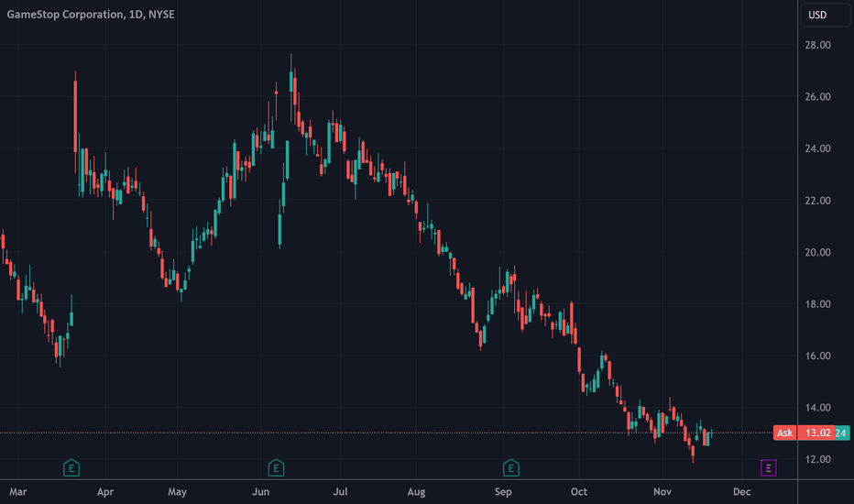This screenshot has height=504, width=854.
Task: Click the red Ask price label
Action: tap(785, 433)
